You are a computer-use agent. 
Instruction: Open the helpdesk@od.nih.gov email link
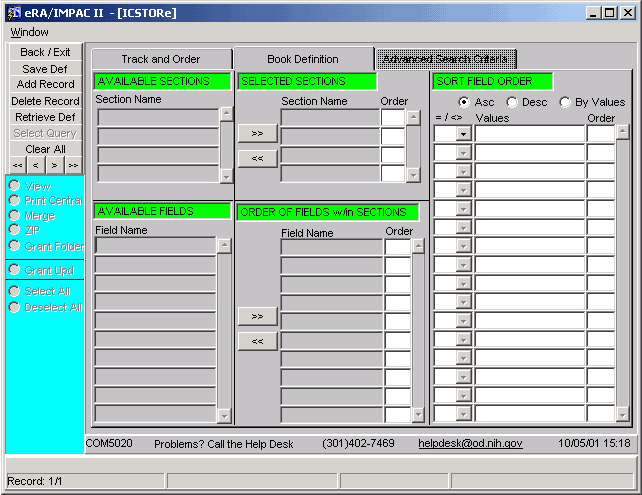pos(470,443)
